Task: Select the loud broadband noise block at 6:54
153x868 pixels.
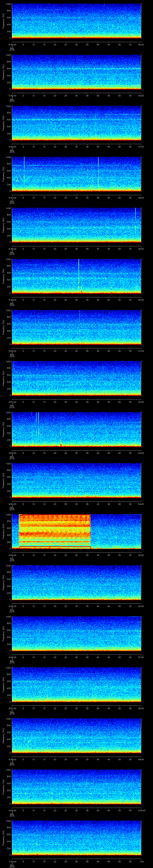Action: (55, 531)
